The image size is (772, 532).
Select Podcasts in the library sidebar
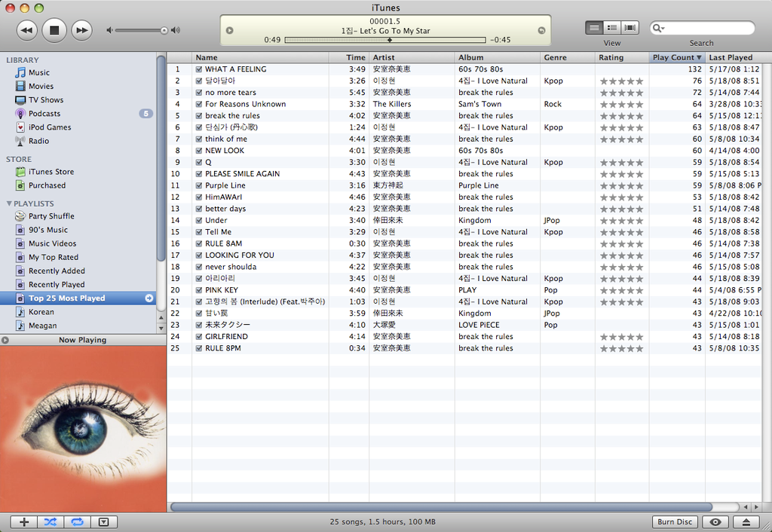click(44, 114)
